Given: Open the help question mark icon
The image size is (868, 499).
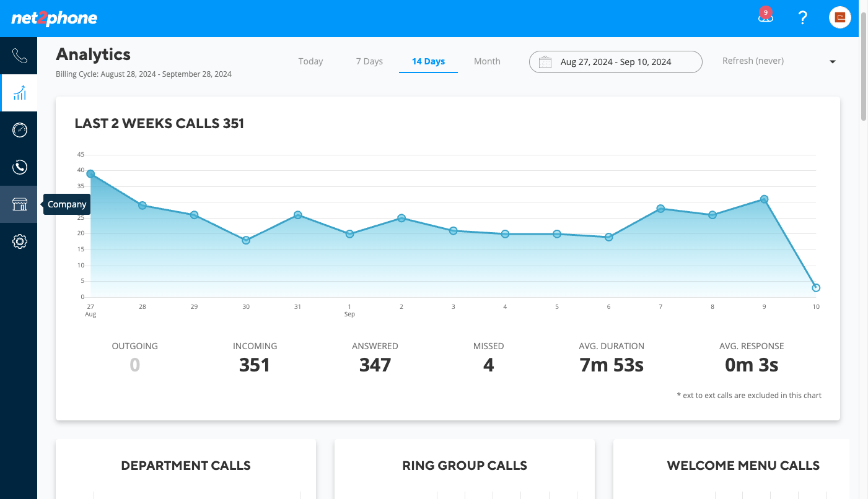Looking at the screenshot, I should 802,18.
